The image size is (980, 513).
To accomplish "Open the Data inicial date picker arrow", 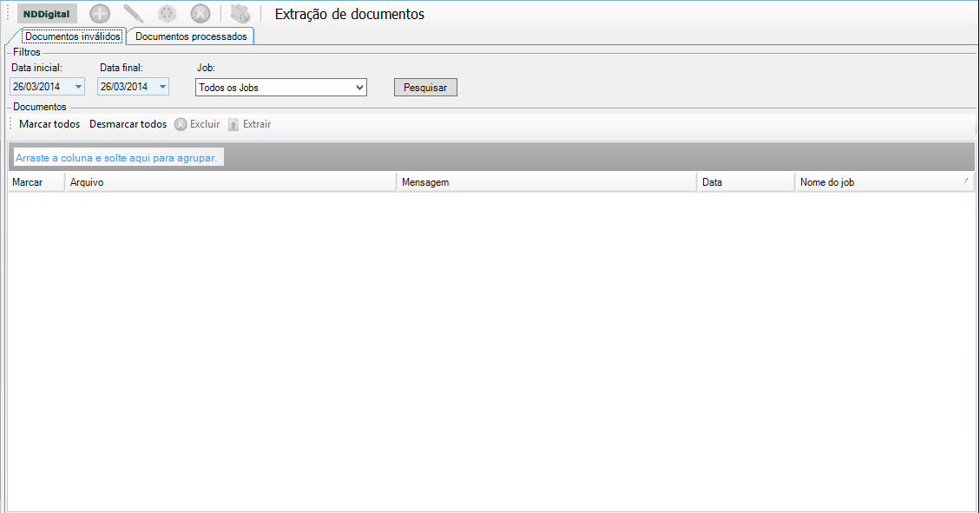I will [79, 87].
